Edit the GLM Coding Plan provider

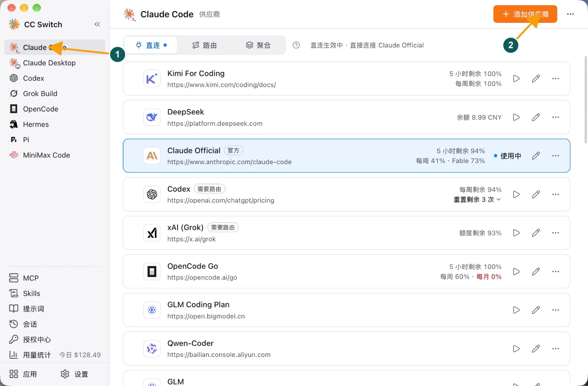(536, 310)
